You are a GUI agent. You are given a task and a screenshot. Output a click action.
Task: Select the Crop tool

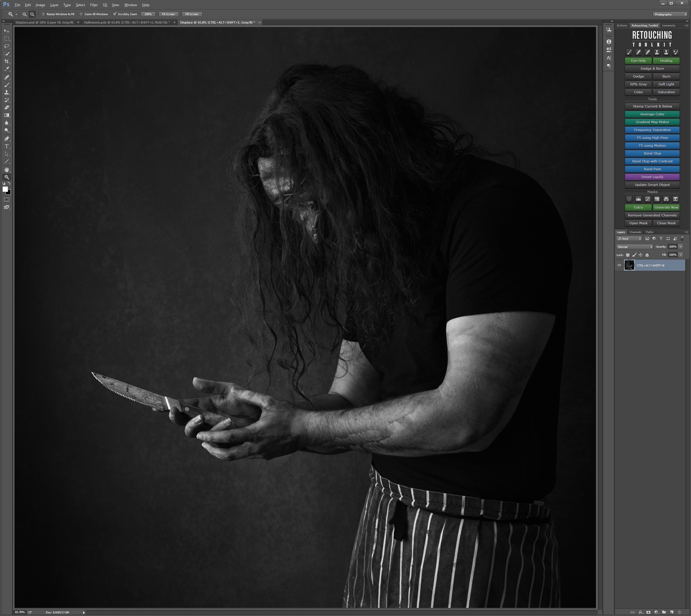6,61
